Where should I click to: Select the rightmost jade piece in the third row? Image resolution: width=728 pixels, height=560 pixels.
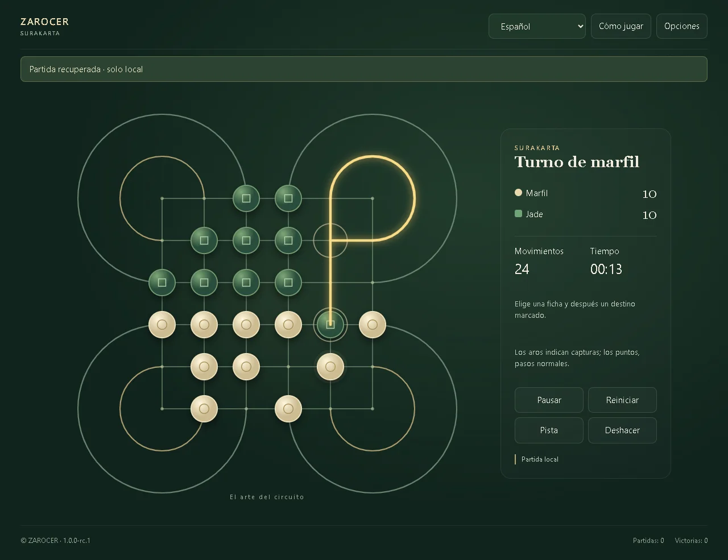pyautogui.click(x=288, y=283)
